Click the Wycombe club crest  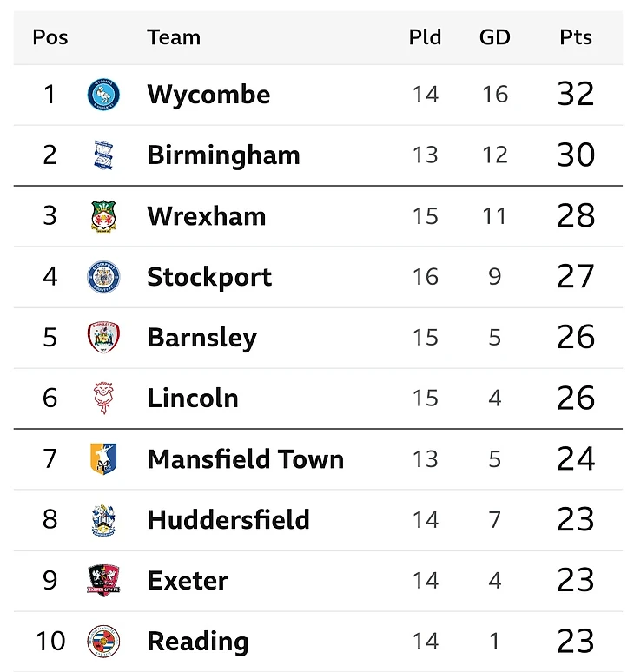[103, 95]
